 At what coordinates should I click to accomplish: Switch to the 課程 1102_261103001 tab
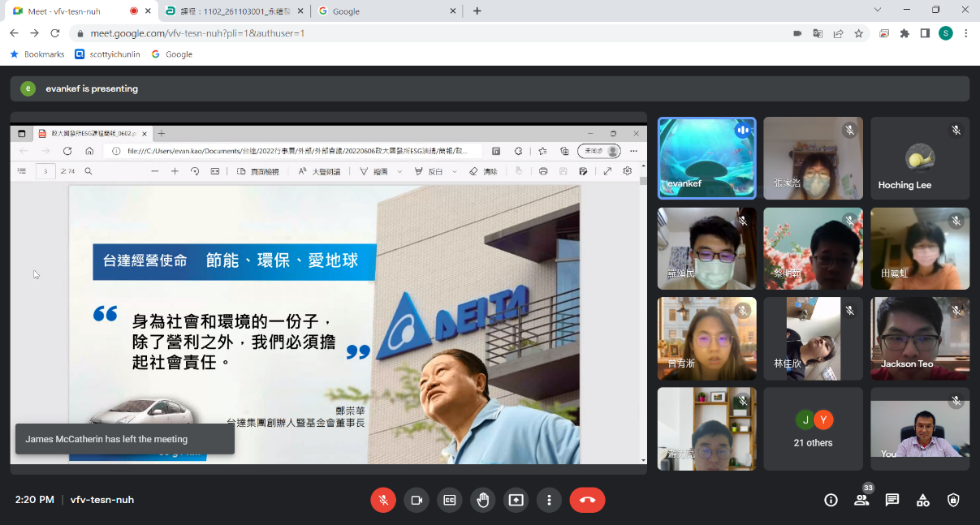(233, 11)
